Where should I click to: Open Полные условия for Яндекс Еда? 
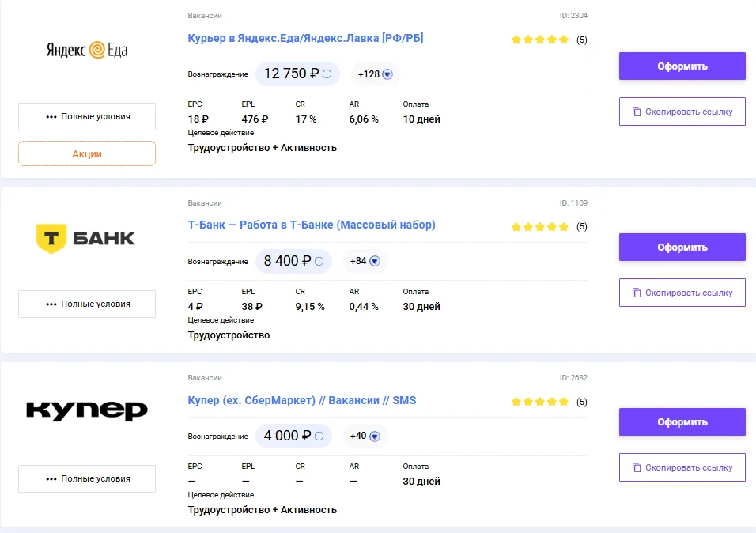tap(87, 116)
